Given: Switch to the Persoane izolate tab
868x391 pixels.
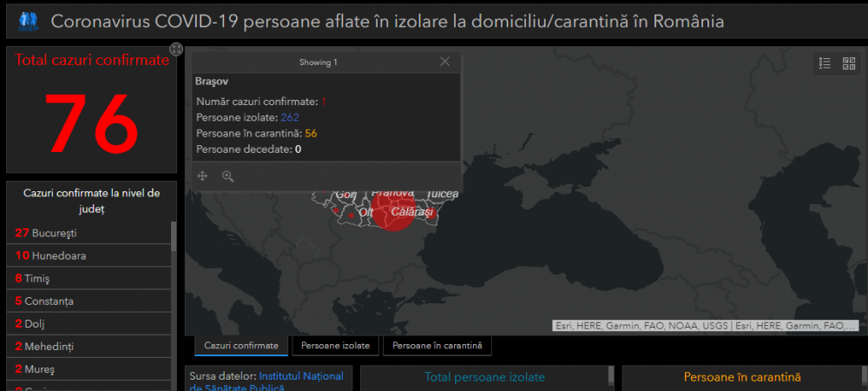Looking at the screenshot, I should 335,346.
